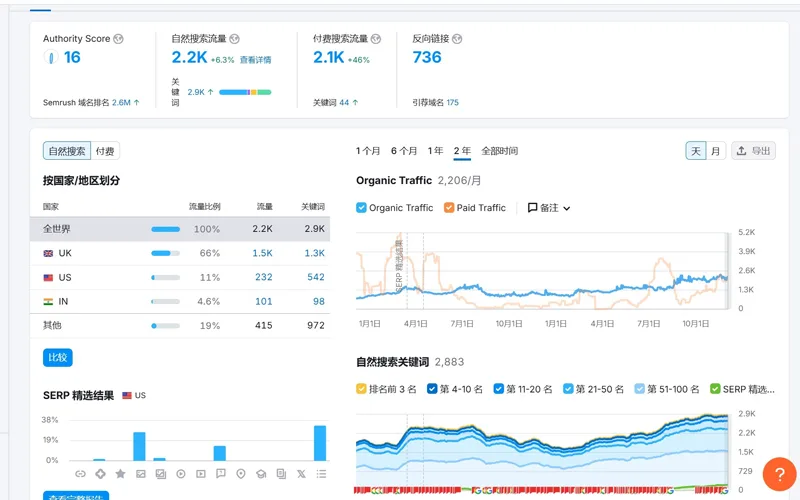Select the 6 个月 time range

[x=404, y=151]
